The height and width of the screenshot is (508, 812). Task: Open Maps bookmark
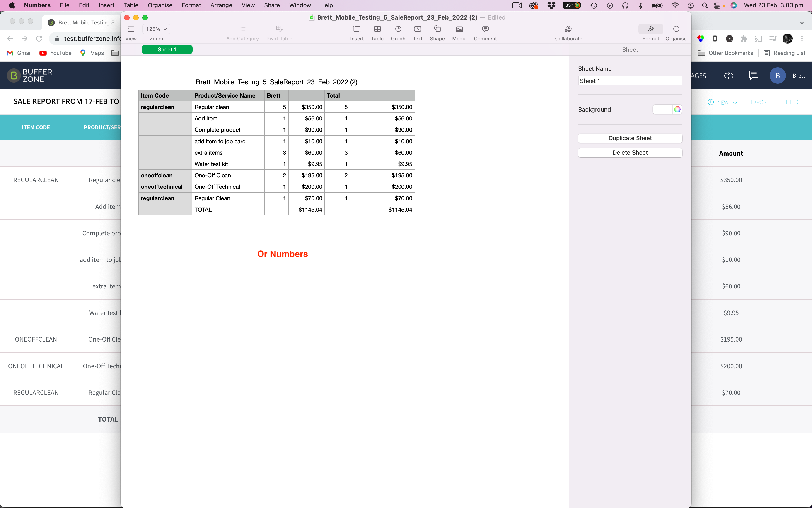click(92, 53)
